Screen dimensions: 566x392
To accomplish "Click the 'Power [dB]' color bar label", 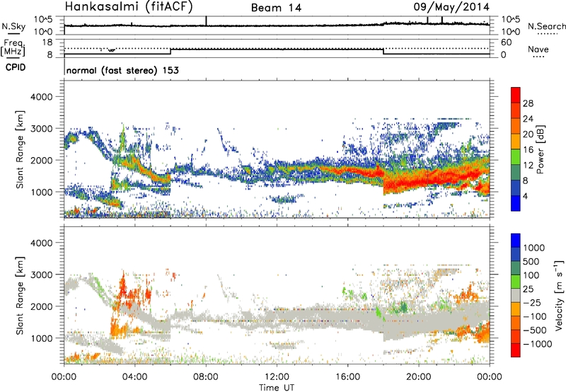I will point(541,149).
